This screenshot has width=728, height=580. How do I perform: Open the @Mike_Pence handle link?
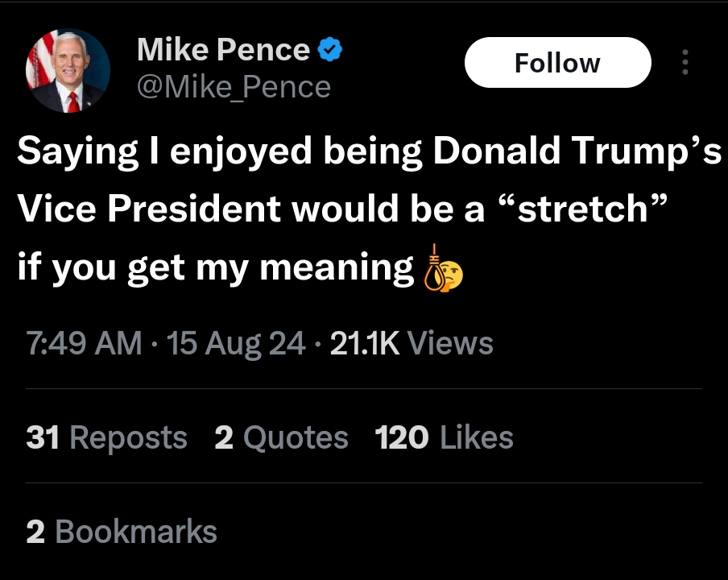coord(234,86)
